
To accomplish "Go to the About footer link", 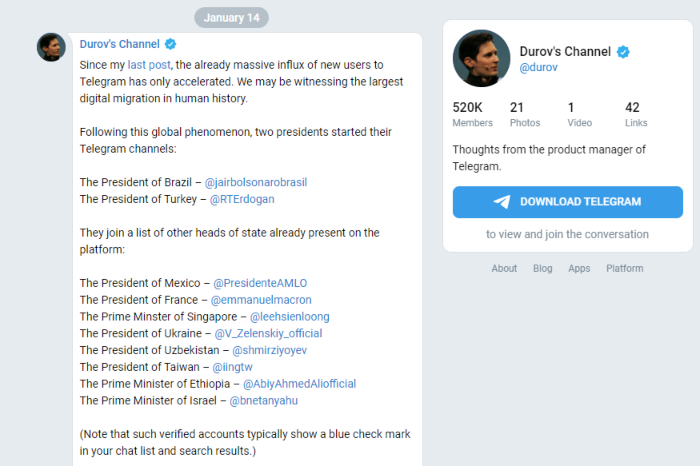I will tap(504, 268).
